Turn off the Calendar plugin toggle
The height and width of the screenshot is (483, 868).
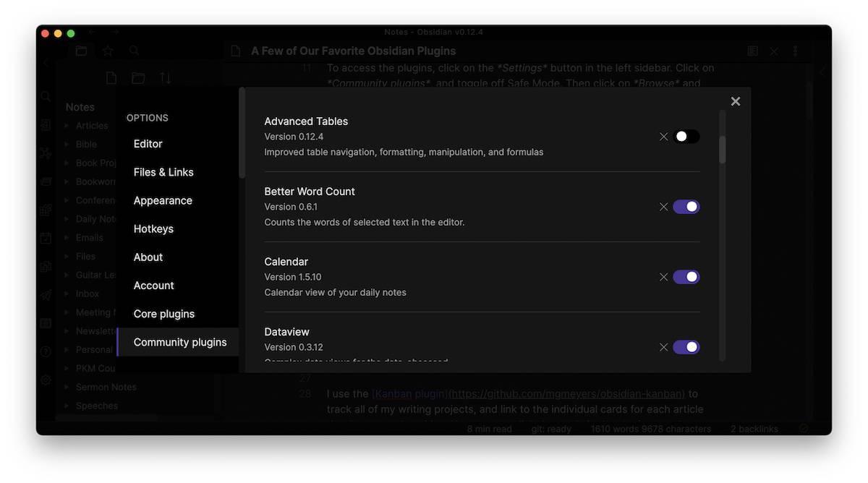pos(686,277)
